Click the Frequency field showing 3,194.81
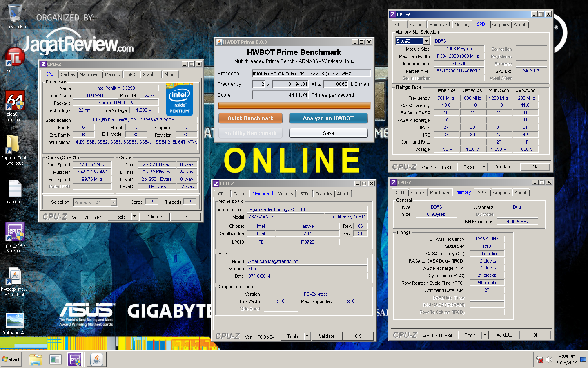 click(290, 84)
